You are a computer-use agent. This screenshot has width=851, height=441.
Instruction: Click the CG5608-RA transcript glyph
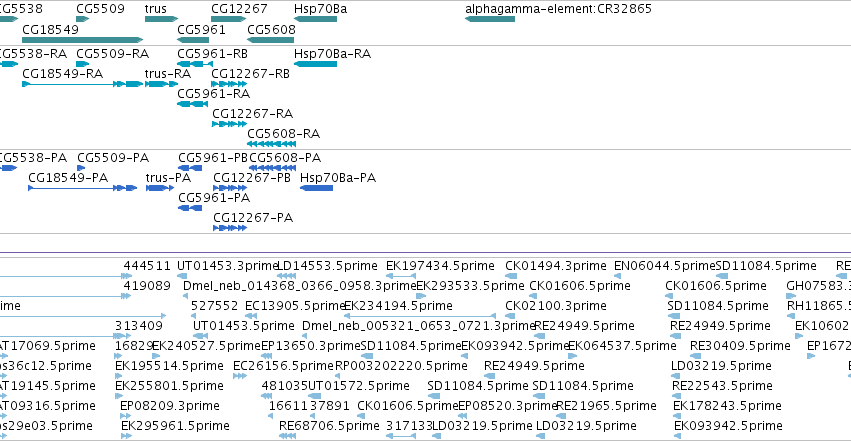pyautogui.click(x=271, y=144)
